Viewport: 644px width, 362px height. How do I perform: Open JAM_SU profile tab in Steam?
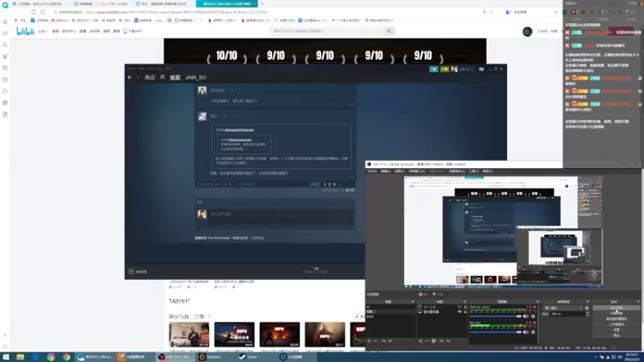pos(196,77)
